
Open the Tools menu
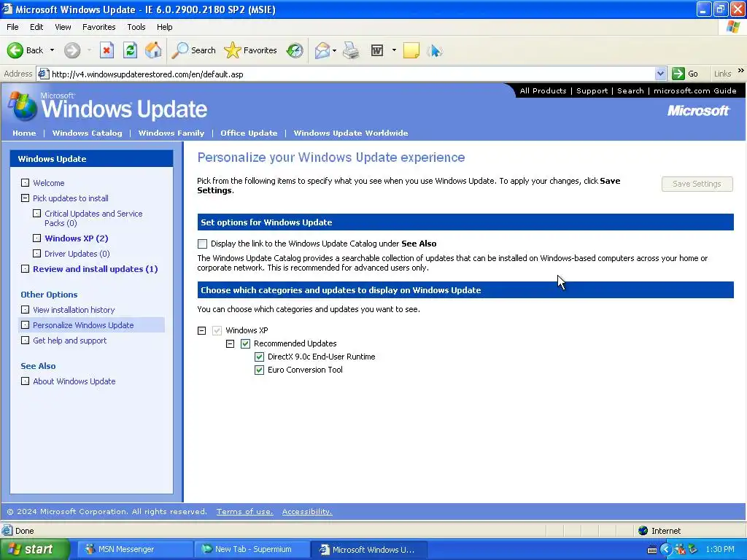136,27
